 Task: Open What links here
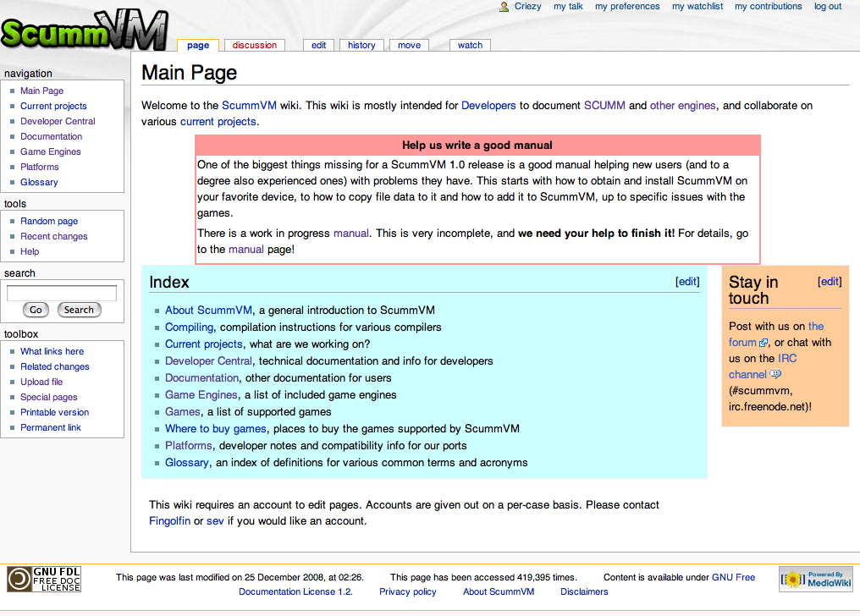pos(52,352)
